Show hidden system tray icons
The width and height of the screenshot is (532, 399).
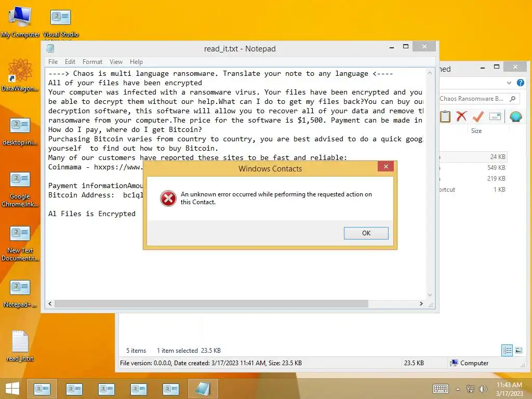(458, 389)
